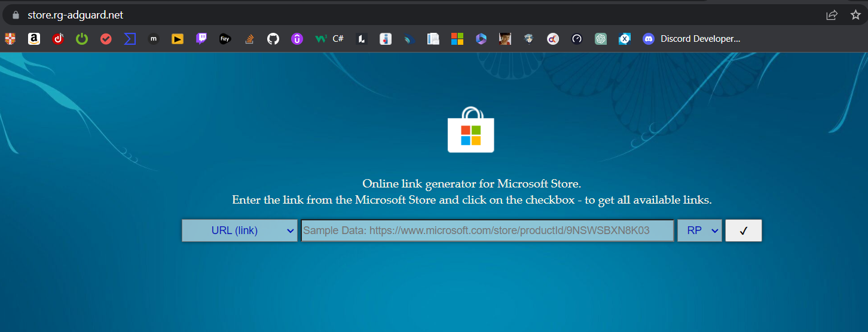Click the checkmark button to generate links
This screenshot has width=868, height=332.
(744, 230)
